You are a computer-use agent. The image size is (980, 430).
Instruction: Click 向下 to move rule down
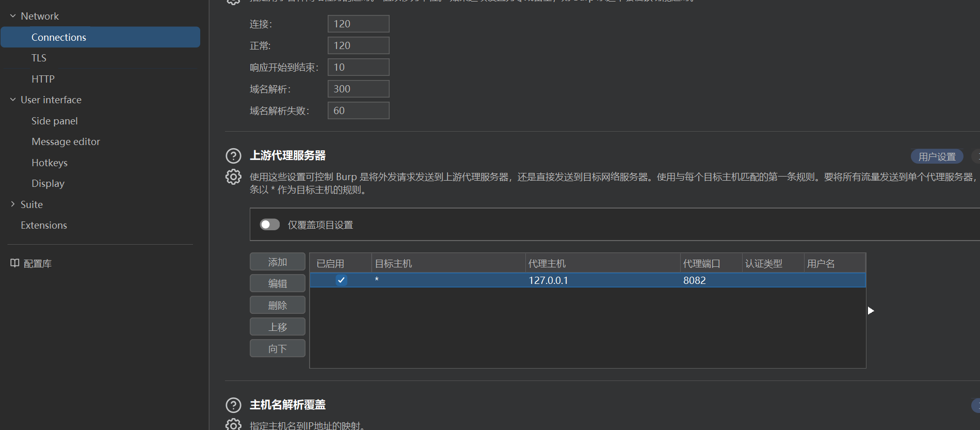point(278,348)
